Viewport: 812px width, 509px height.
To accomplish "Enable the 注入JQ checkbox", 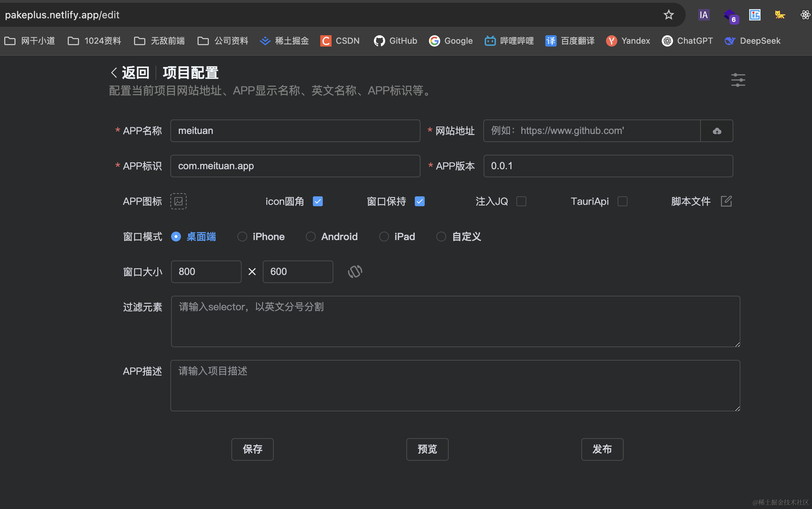I will (x=521, y=201).
